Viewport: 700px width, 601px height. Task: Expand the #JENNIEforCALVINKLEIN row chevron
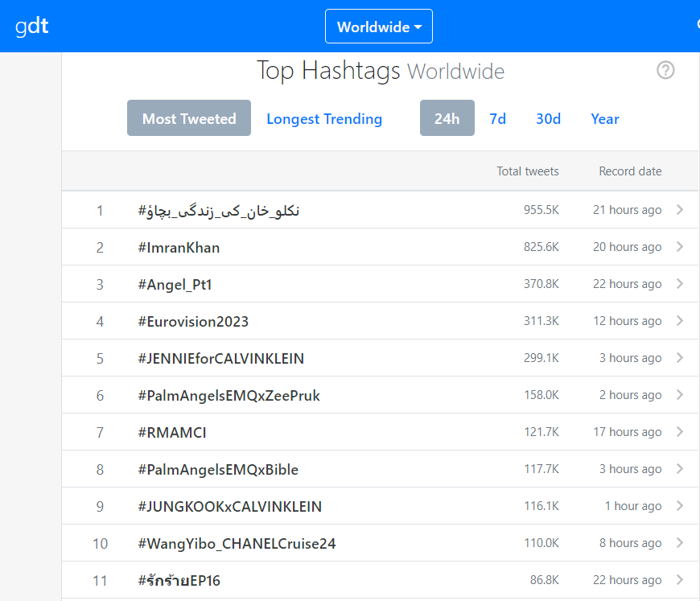tap(679, 358)
